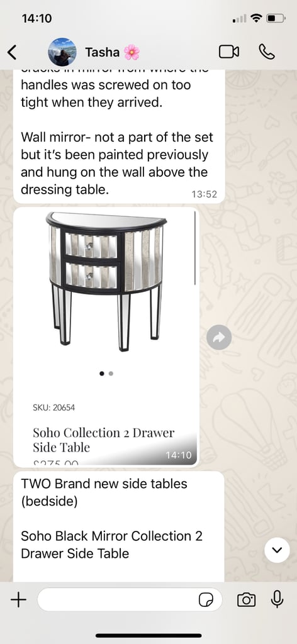Start a voice call with Tasha
297x644 pixels.
[267, 52]
